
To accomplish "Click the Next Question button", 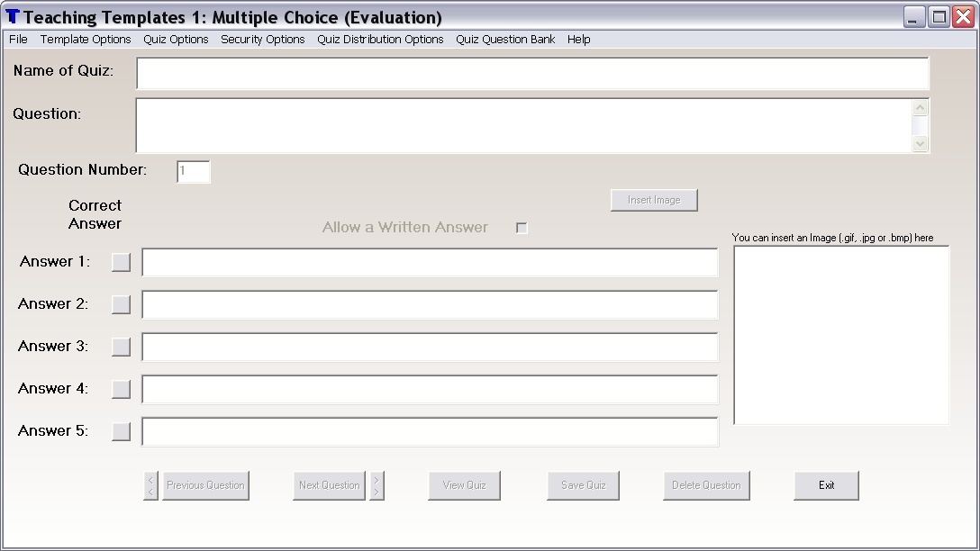I will (x=330, y=485).
